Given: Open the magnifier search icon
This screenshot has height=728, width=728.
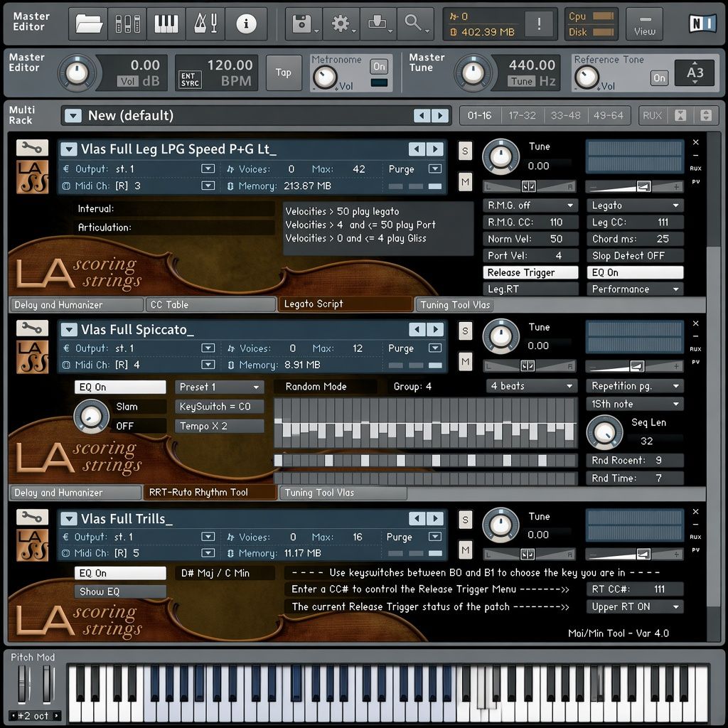Looking at the screenshot, I should tap(414, 23).
